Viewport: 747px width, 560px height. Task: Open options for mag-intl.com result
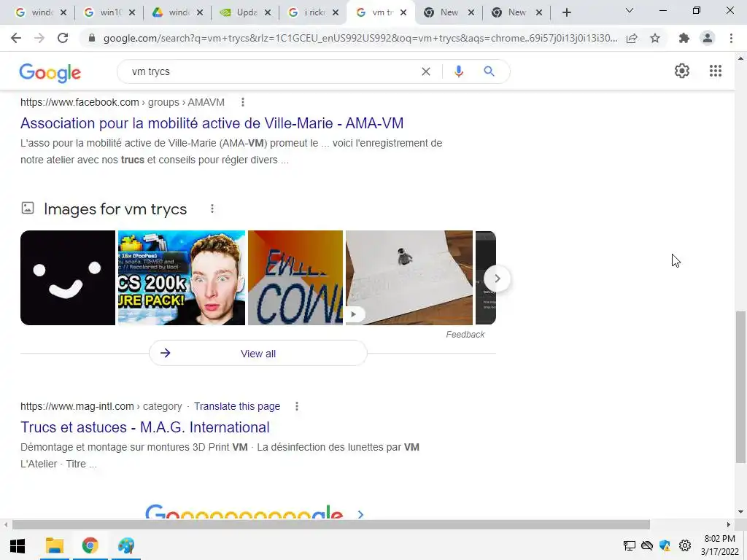(x=296, y=406)
